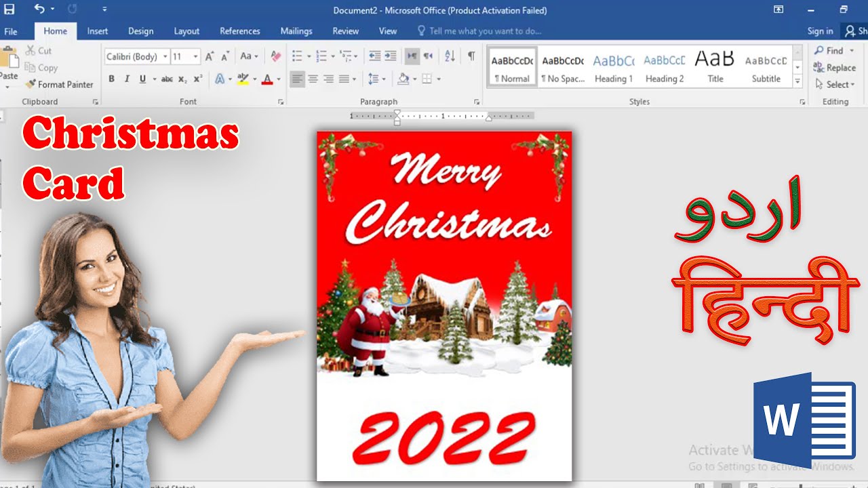Apply the Title style
Image resolution: width=868 pixels, height=488 pixels.
[x=715, y=67]
